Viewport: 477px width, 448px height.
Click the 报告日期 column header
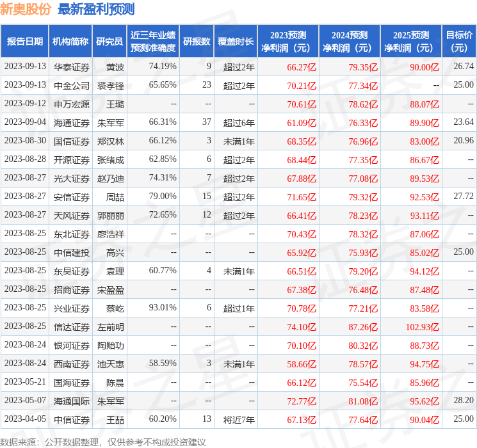pos(24,42)
